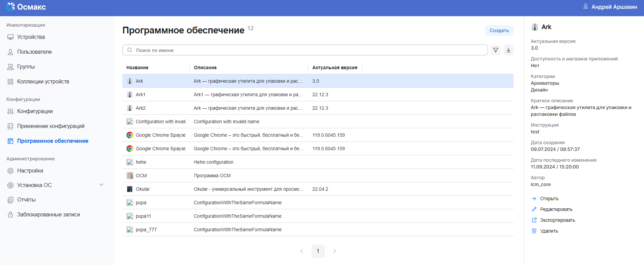Viewport: 644px width, 265px height.
Task: Sort by Актуальная версия column header
Action: 334,68
